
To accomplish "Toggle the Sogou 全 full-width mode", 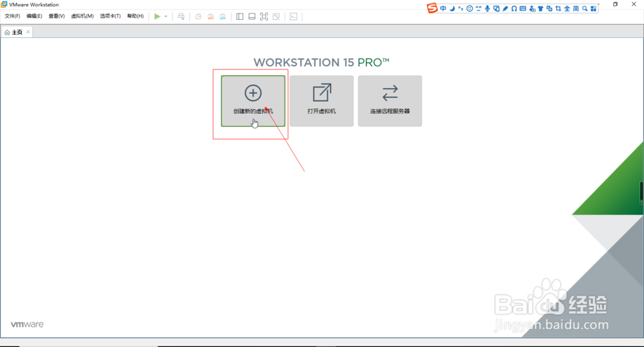I will click(x=567, y=8).
